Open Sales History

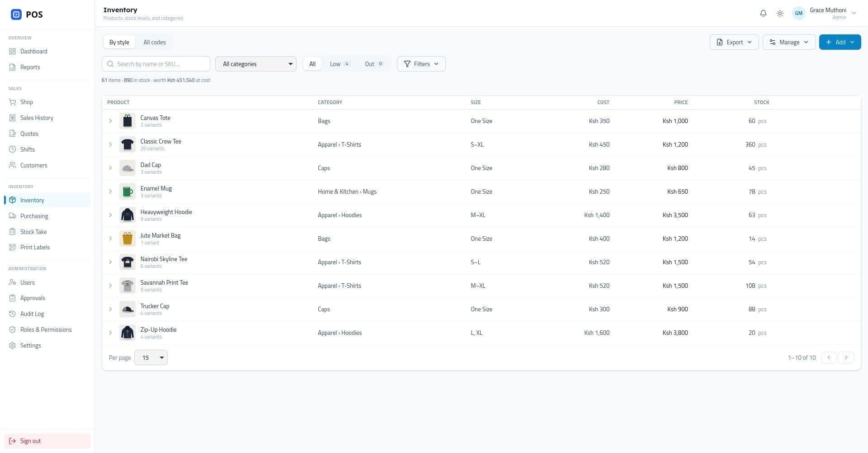pos(47,118)
